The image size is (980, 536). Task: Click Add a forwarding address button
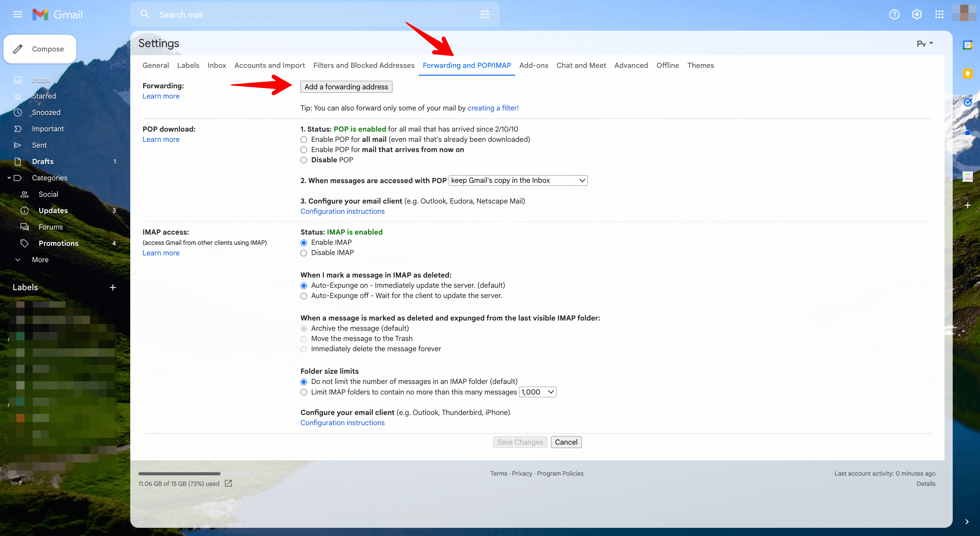(346, 87)
